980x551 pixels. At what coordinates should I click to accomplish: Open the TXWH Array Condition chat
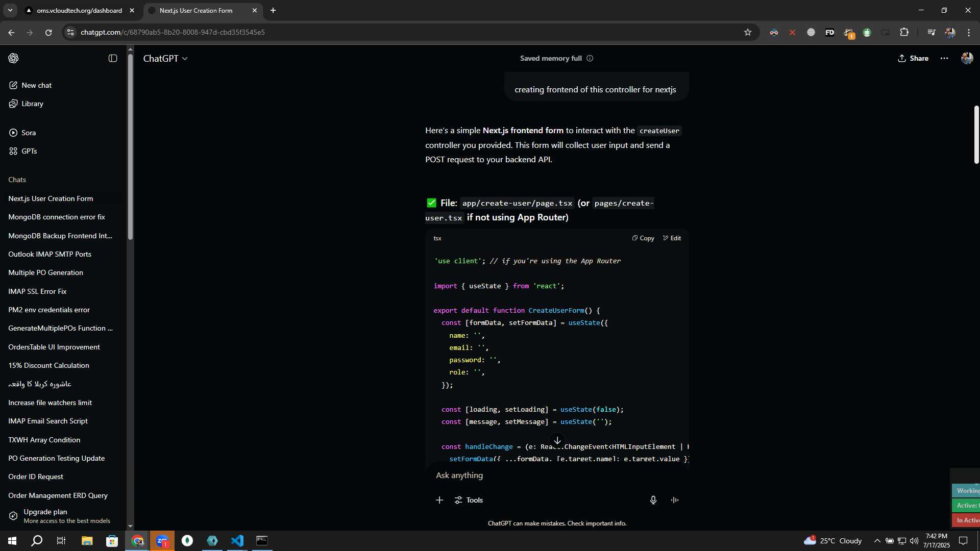[44, 440]
